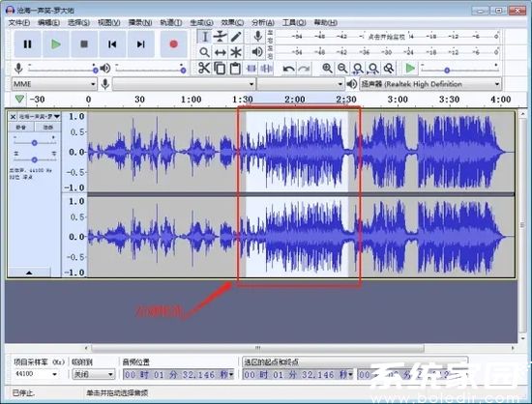Click the track gain slider knob
This screenshot has width=532, height=404.
click(34, 143)
